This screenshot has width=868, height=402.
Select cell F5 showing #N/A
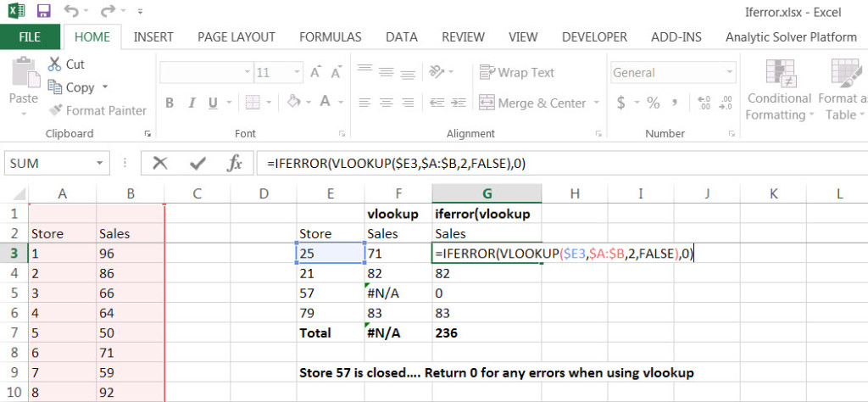click(397, 293)
